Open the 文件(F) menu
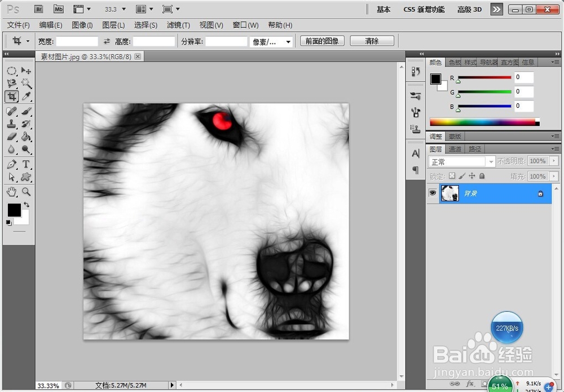Viewport: 564px width, 392px height. click(x=19, y=25)
